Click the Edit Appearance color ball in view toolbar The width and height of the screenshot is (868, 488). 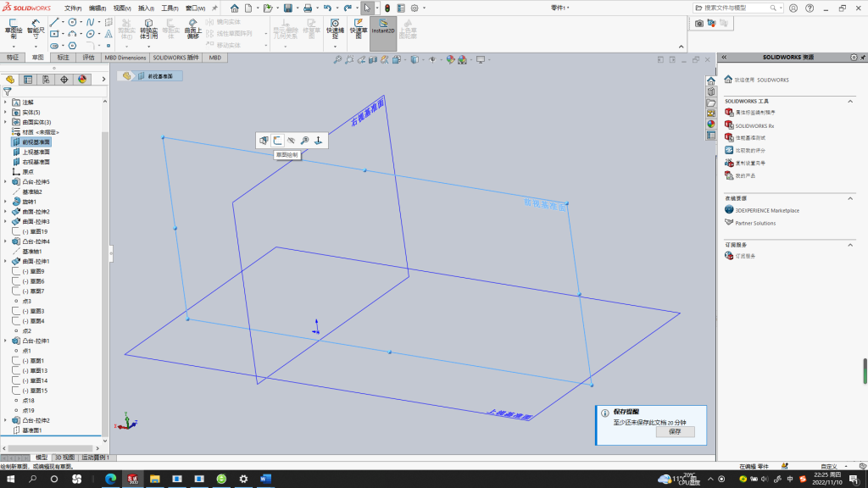450,60
